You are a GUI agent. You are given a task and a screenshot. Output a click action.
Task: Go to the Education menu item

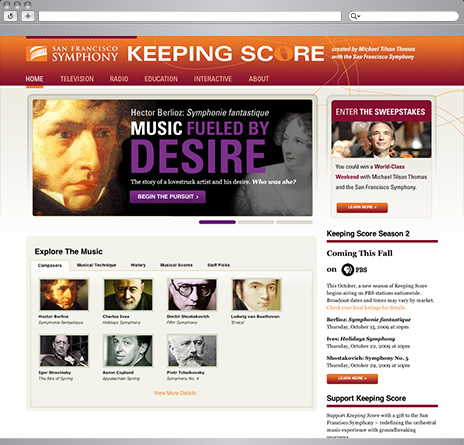tap(161, 79)
